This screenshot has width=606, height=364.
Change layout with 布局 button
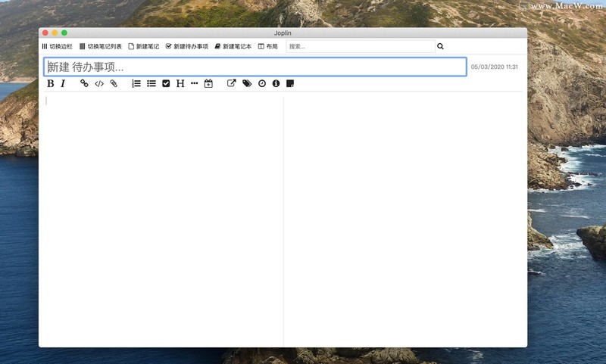268,46
